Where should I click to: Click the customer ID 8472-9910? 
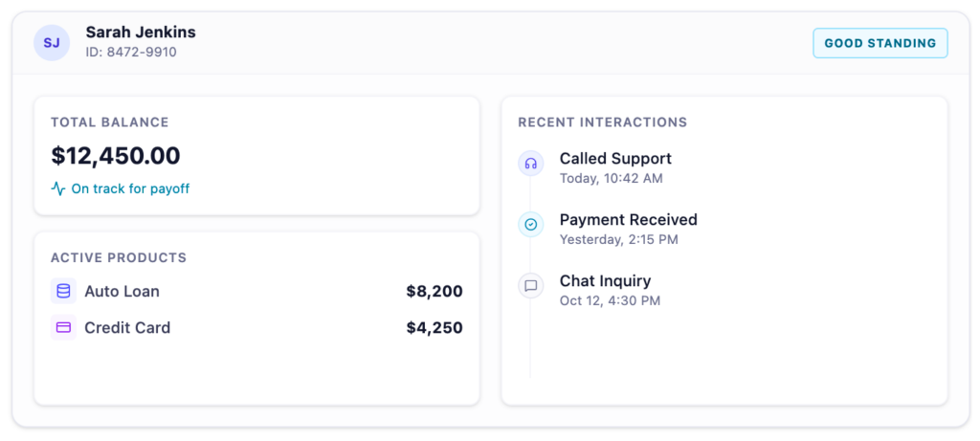point(130,53)
